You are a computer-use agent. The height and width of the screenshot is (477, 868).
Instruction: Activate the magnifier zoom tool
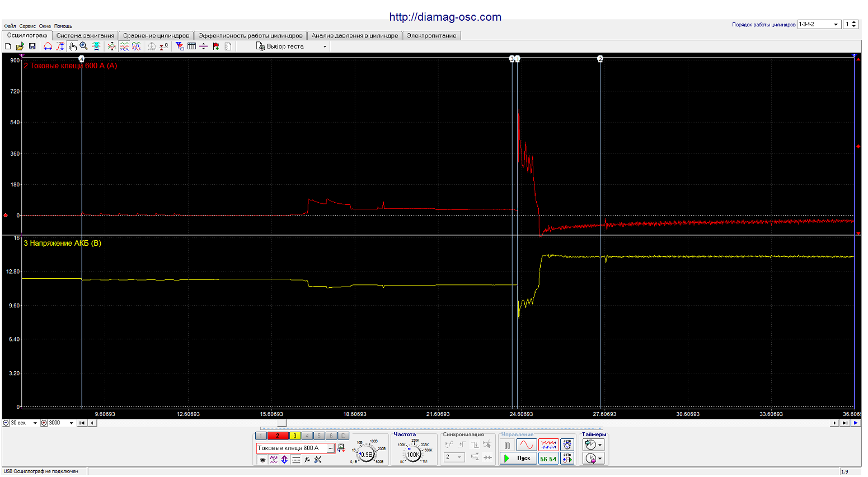click(83, 46)
